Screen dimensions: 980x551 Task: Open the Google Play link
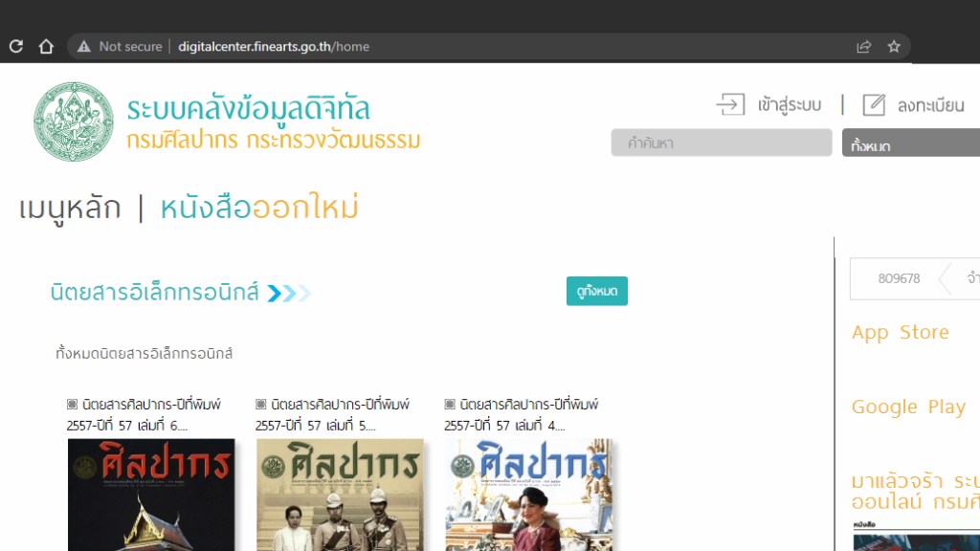(x=908, y=407)
